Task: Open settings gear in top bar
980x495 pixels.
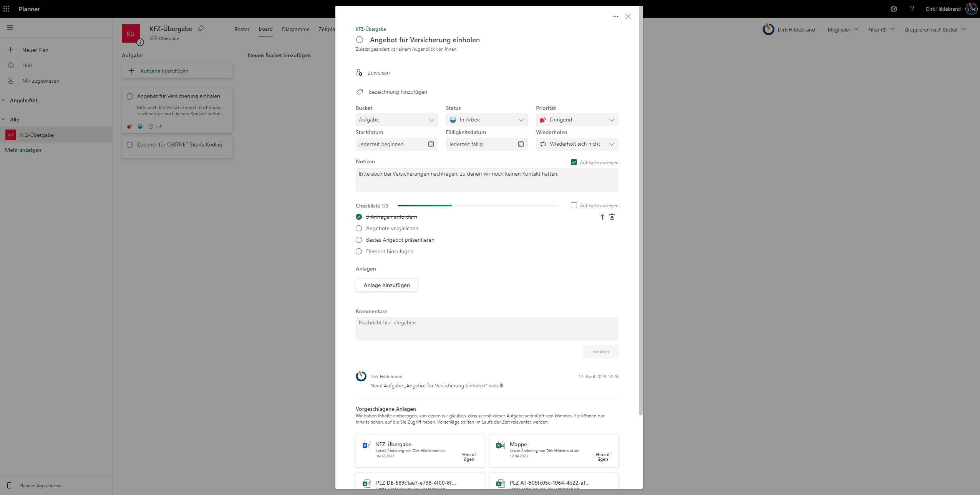Action: tap(894, 9)
